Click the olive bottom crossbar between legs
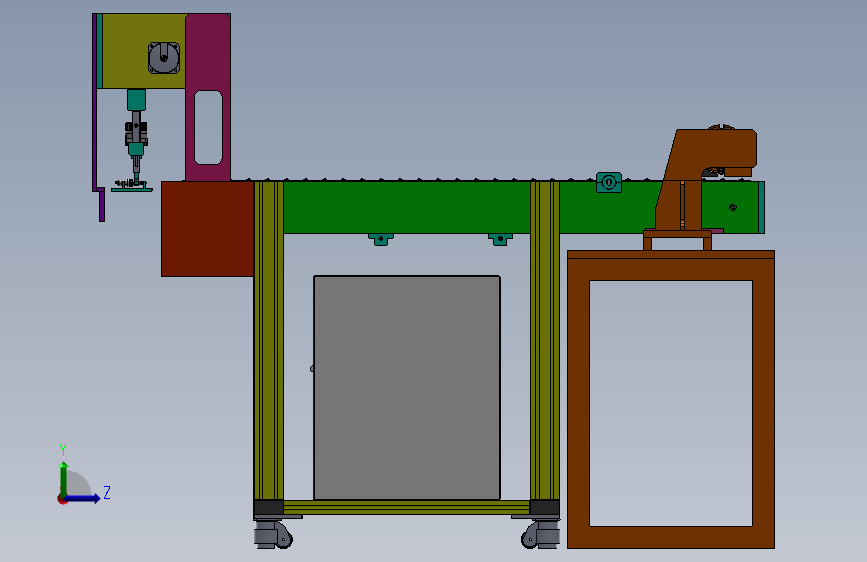Screen dimensions: 867x562 406,507
